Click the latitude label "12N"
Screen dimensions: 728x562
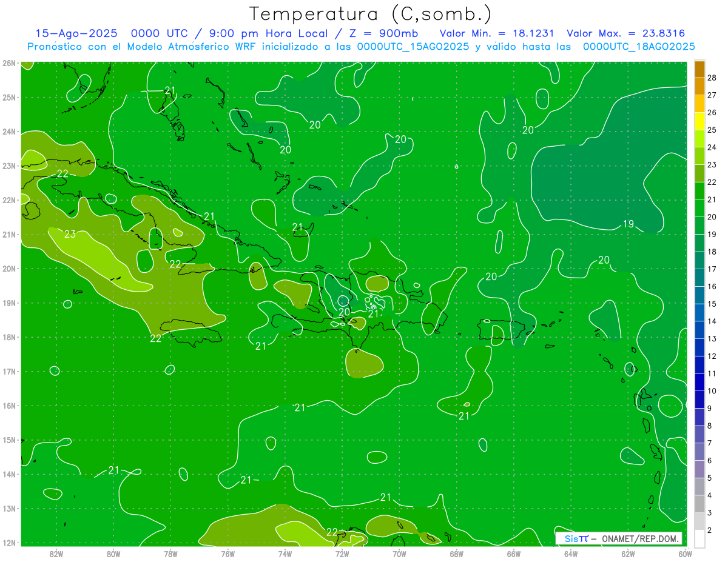tap(8, 543)
